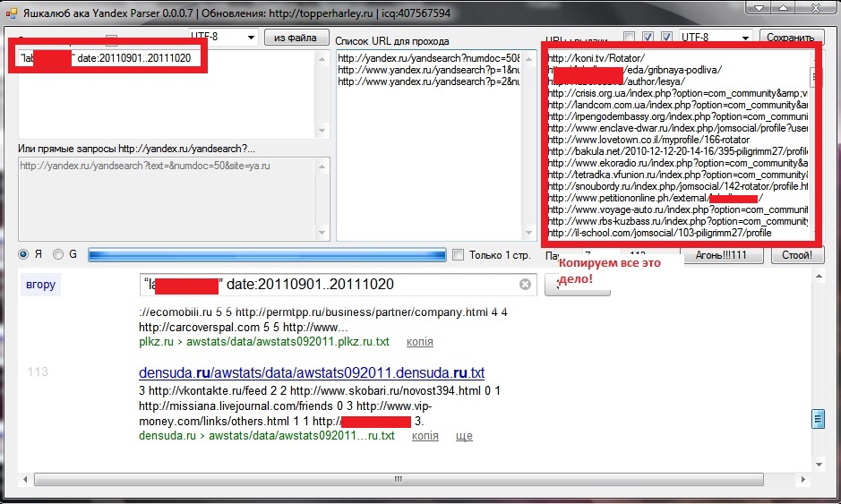This screenshot has height=504, width=841.
Task: Select the snoubordy.ru result row
Action: coord(678,186)
